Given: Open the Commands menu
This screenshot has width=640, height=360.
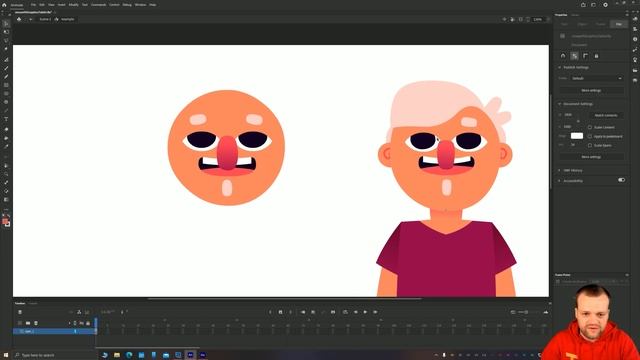Looking at the screenshot, I should (x=98, y=5).
